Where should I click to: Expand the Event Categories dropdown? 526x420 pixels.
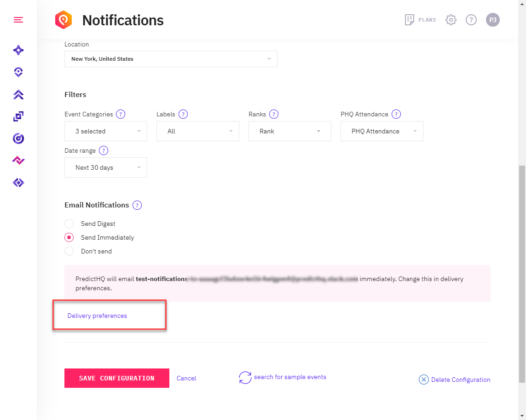coord(106,131)
